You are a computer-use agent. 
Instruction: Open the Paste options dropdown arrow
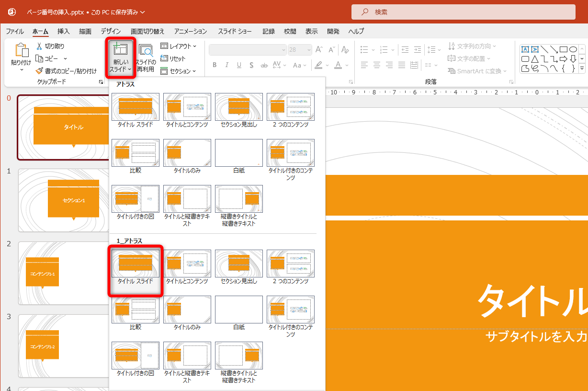click(x=22, y=70)
